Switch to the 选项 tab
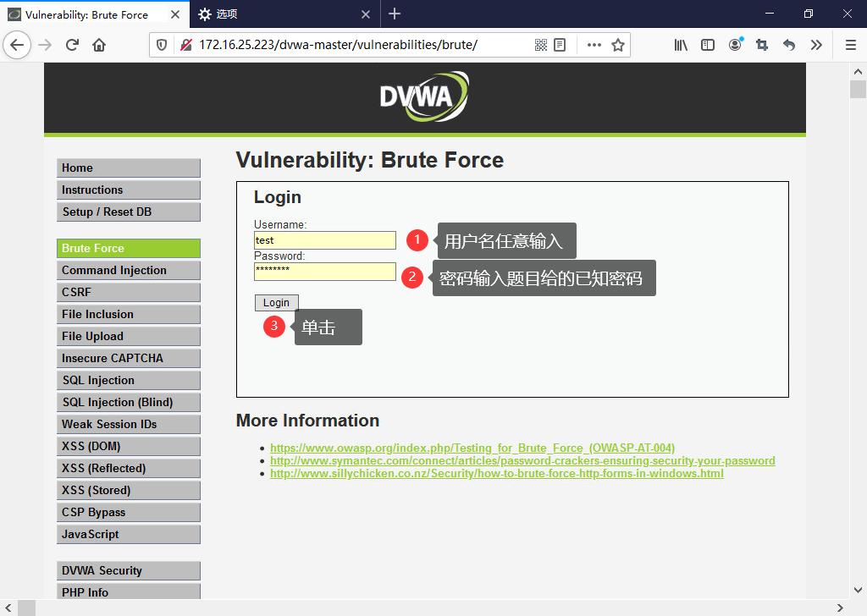Viewport: 867px width, 616px height. (285, 14)
